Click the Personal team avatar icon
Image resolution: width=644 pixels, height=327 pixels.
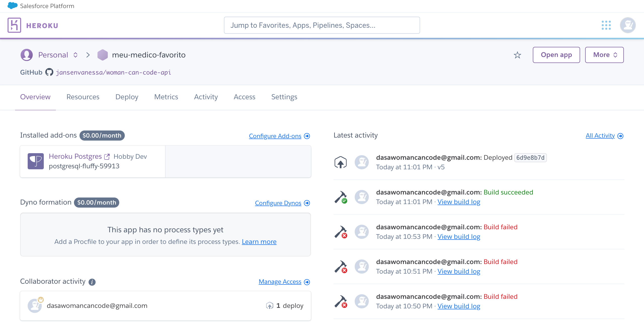(x=27, y=55)
